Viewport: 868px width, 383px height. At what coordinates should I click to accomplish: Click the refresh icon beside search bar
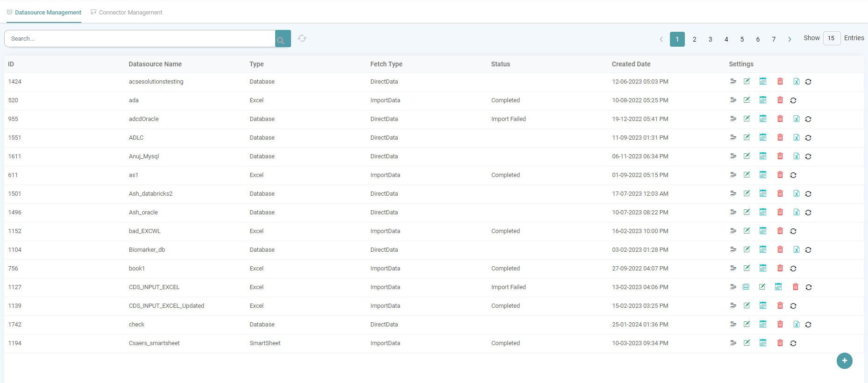pyautogui.click(x=302, y=38)
